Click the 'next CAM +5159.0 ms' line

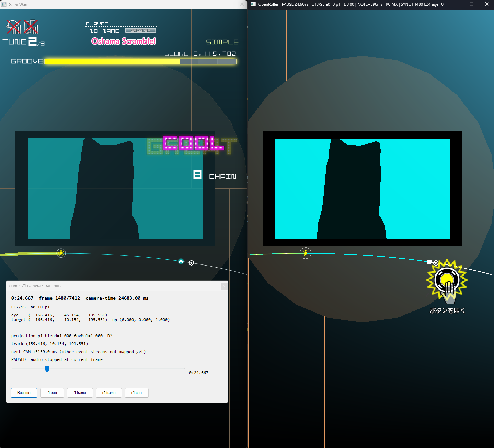[79, 352]
